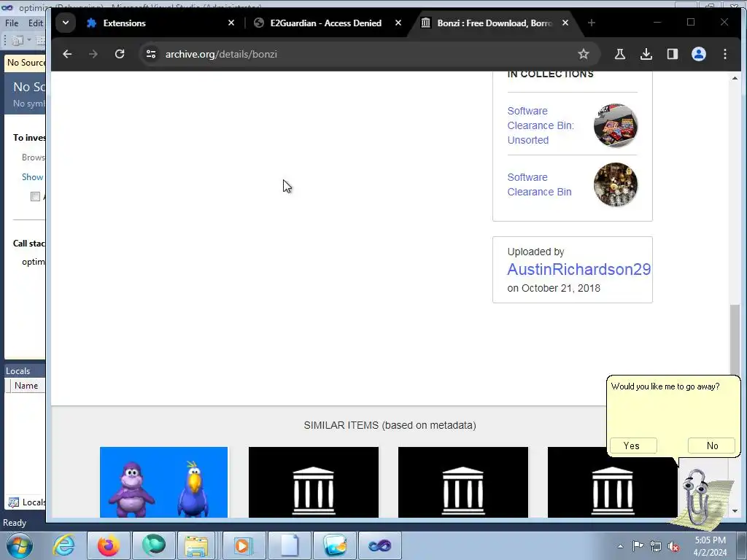The width and height of the screenshot is (747, 560).
Task: Select the Bonzi Free Download tab
Action: click(x=494, y=23)
